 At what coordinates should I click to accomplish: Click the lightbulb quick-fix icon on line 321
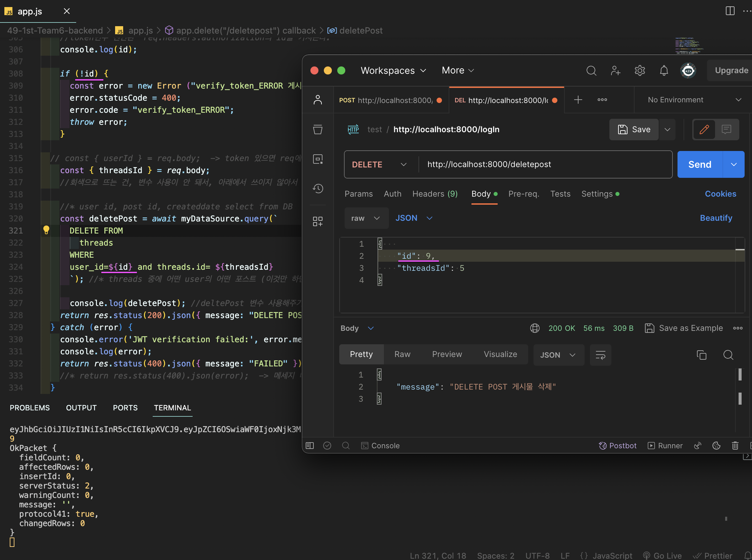click(x=46, y=230)
